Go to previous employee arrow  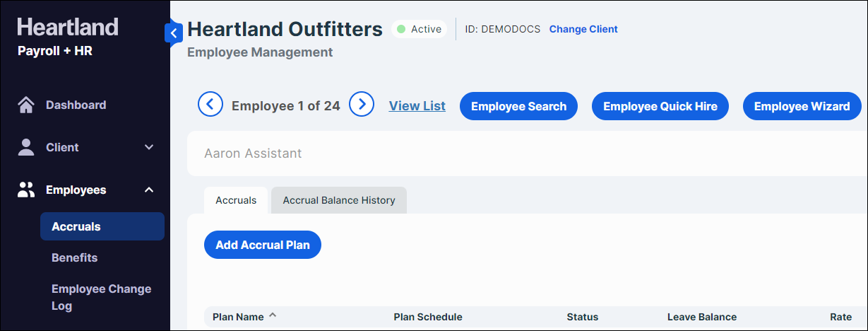point(210,105)
